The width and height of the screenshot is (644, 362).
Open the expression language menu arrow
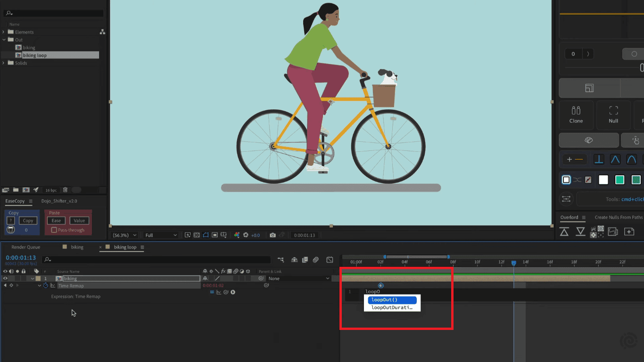[233, 292]
